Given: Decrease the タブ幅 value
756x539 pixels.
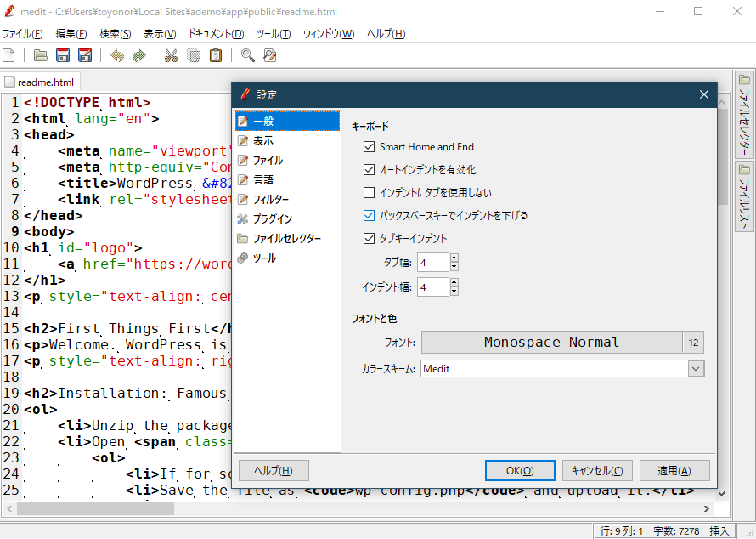Looking at the screenshot, I should 454,267.
